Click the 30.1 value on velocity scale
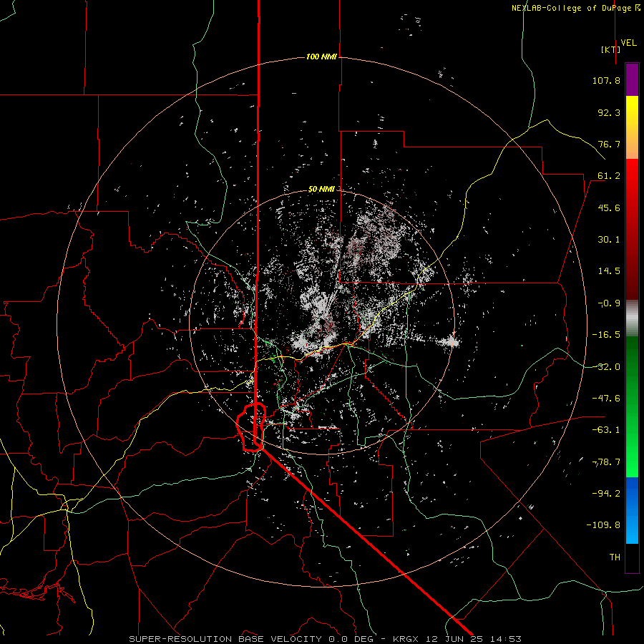644x644 pixels. 609,240
